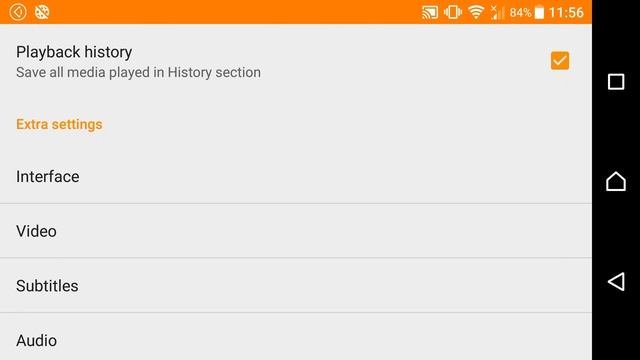Open the Subtitles settings

296,286
